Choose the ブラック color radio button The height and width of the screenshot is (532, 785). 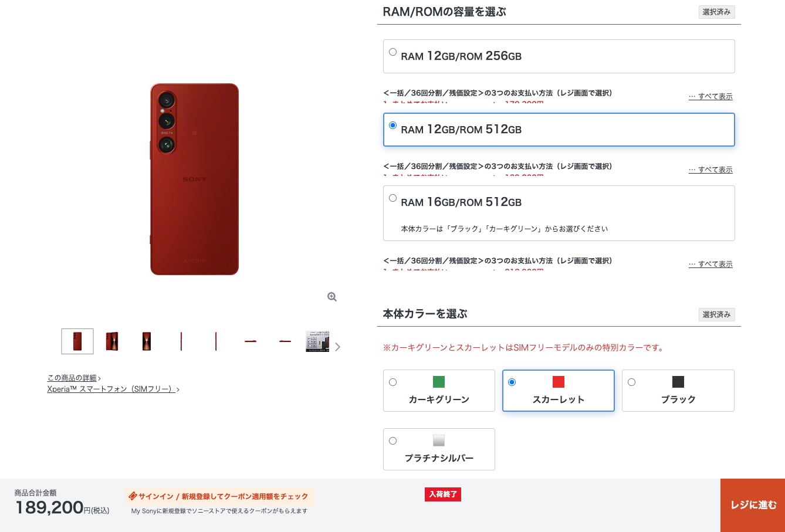point(631,382)
